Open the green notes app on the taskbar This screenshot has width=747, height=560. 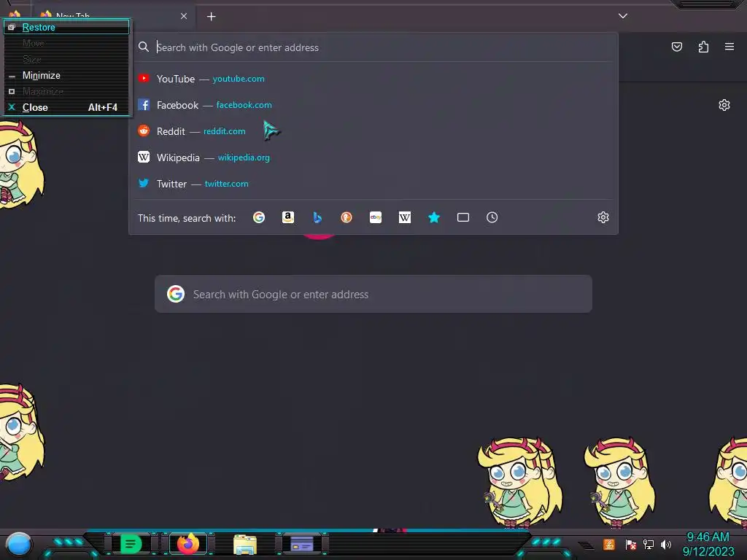pyautogui.click(x=131, y=544)
